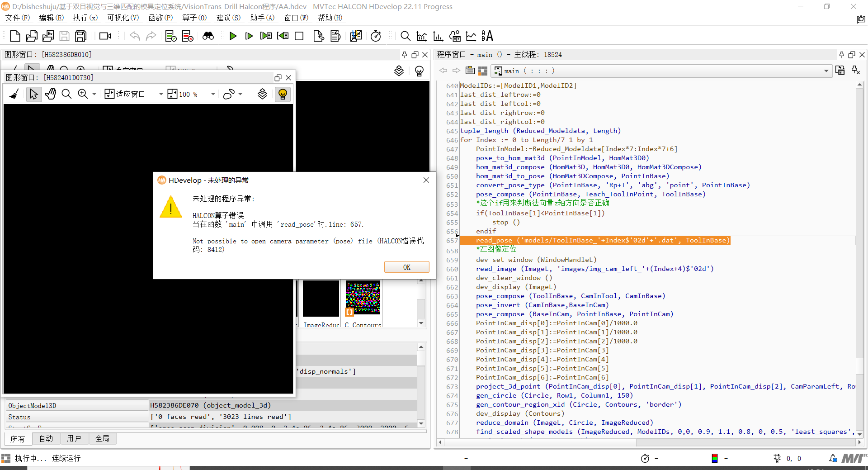Switch to the 全局 variables tab
This screenshot has width=868, height=470.
tap(102, 438)
